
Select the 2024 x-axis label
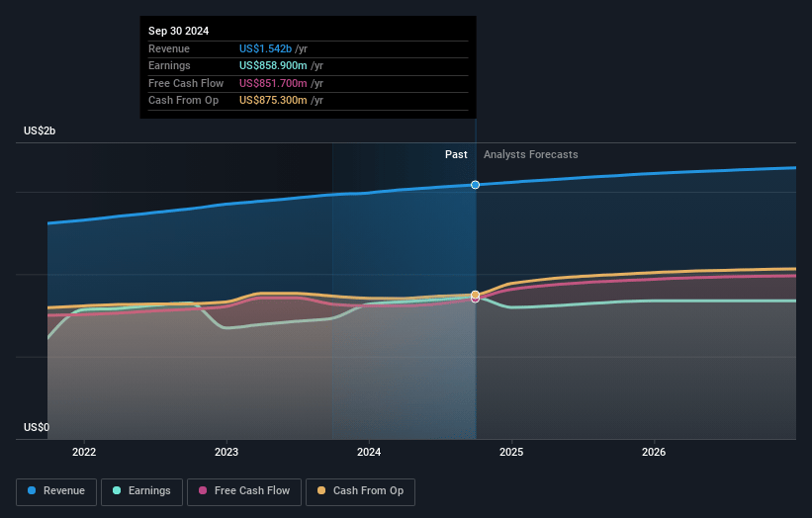[369, 452]
